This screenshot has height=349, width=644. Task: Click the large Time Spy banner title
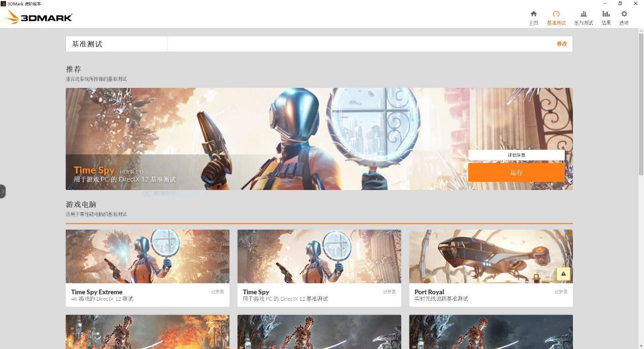[94, 170]
